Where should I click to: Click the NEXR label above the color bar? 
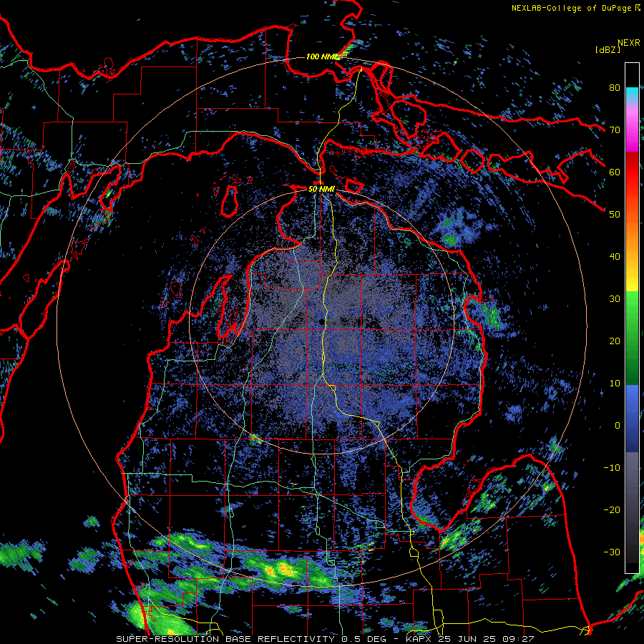[x=628, y=43]
